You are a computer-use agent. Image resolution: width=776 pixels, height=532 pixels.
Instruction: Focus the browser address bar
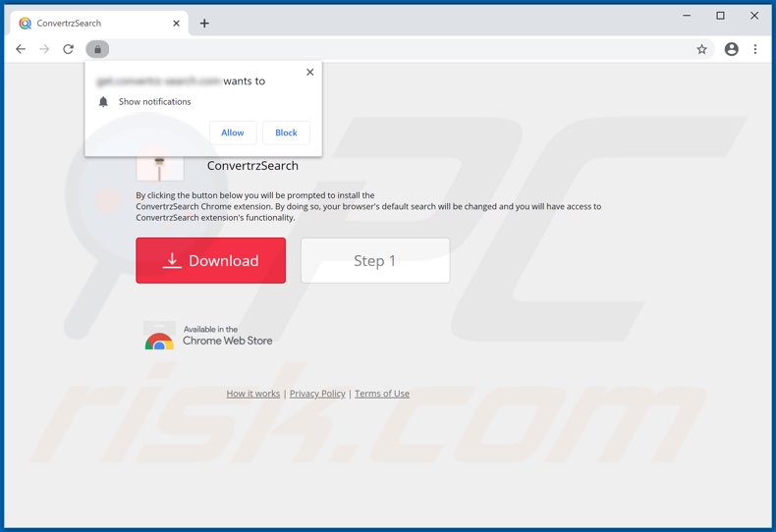401,49
